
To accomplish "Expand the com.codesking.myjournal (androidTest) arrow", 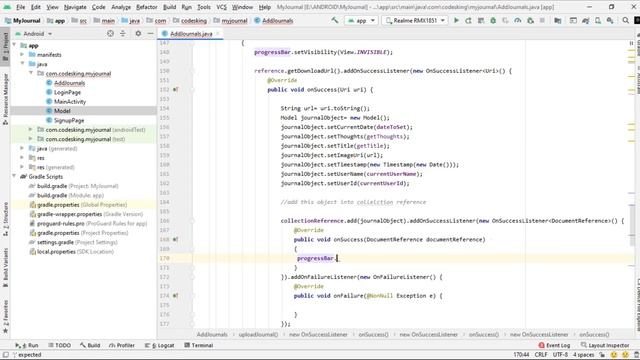I will pos(31,130).
